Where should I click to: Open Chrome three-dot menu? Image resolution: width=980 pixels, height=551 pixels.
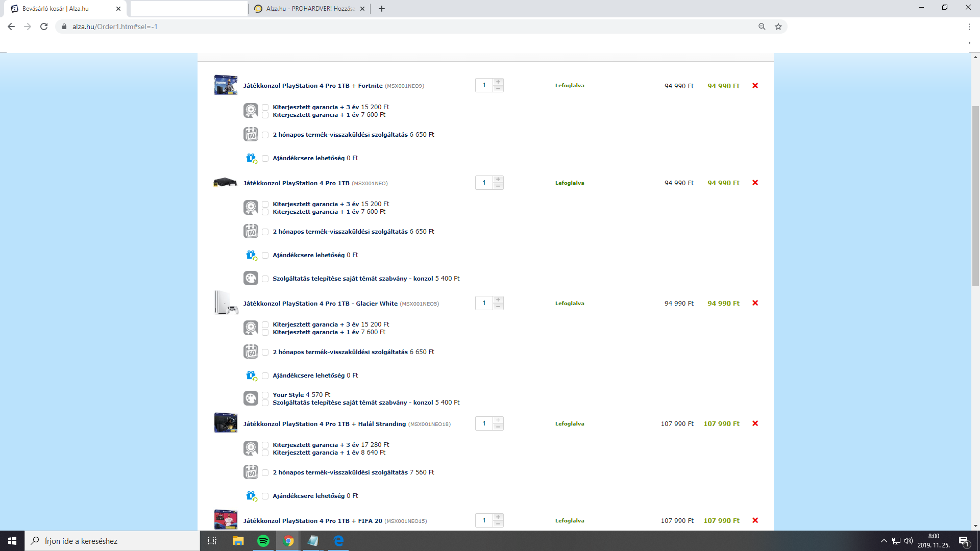click(x=969, y=27)
